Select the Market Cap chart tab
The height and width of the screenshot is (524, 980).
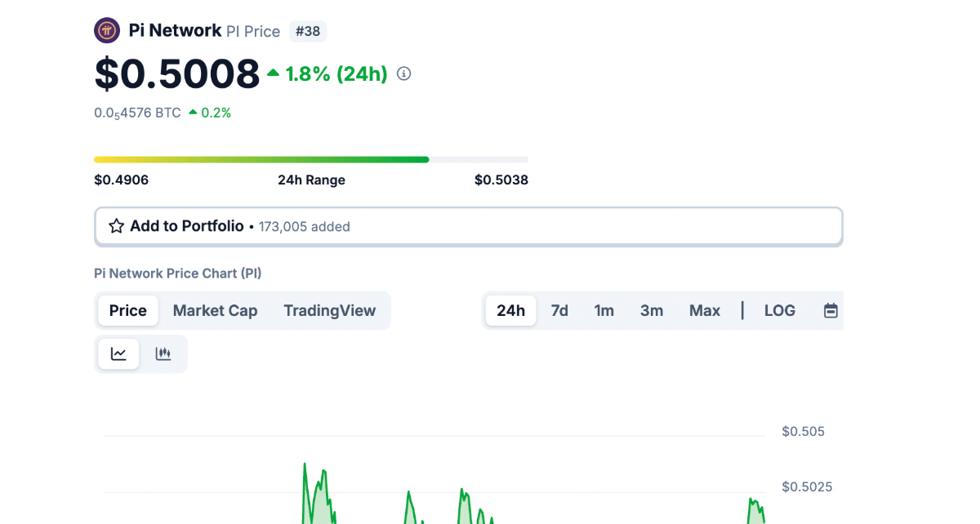click(215, 310)
